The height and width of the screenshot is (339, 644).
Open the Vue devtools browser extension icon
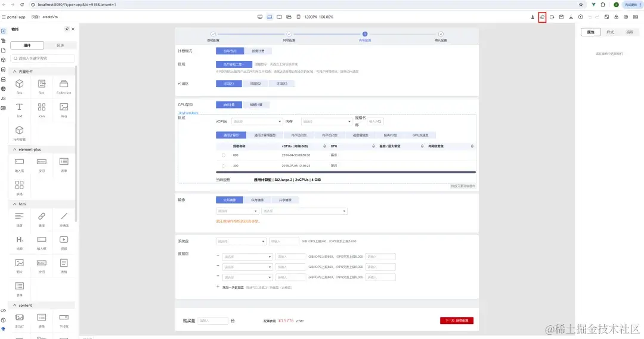(593, 5)
